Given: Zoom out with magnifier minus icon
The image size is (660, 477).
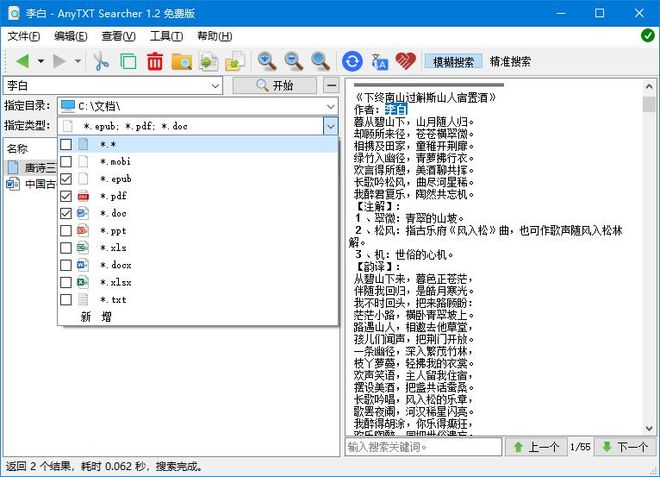Looking at the screenshot, I should (294, 61).
